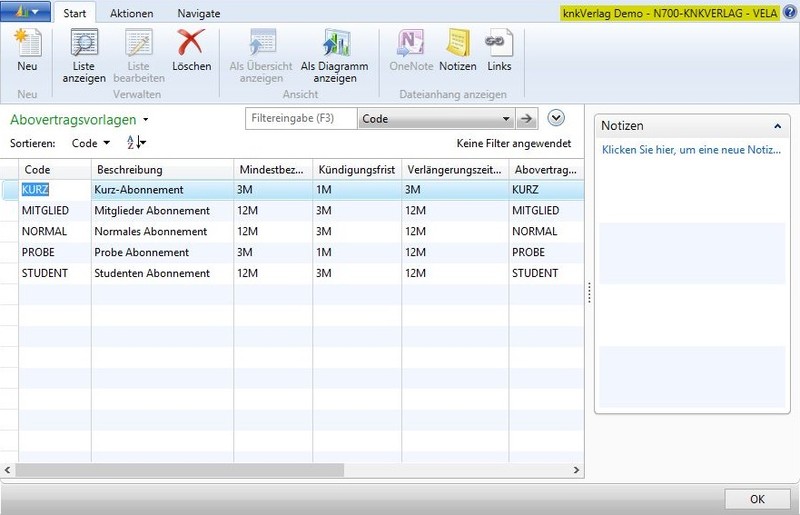Image resolution: width=800 pixels, height=515 pixels.
Task: Click to add a new note link
Action: point(691,150)
